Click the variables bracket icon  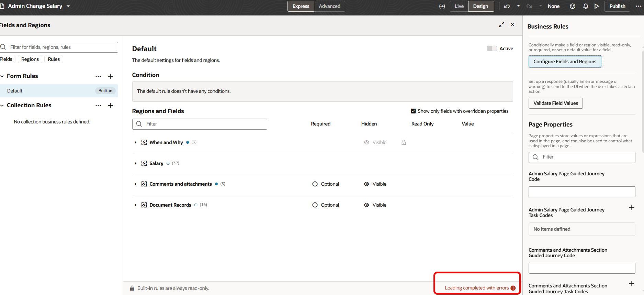coord(442,6)
